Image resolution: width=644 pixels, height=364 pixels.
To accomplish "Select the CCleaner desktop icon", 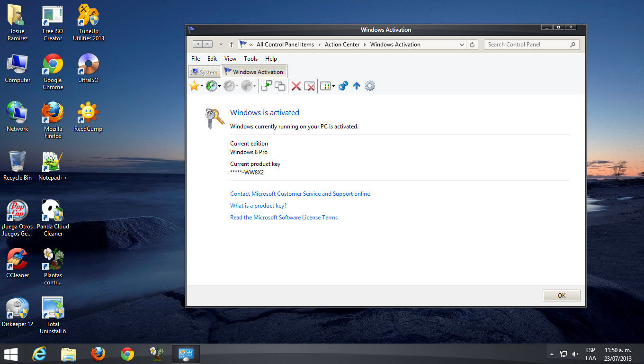I will pyautogui.click(x=18, y=263).
